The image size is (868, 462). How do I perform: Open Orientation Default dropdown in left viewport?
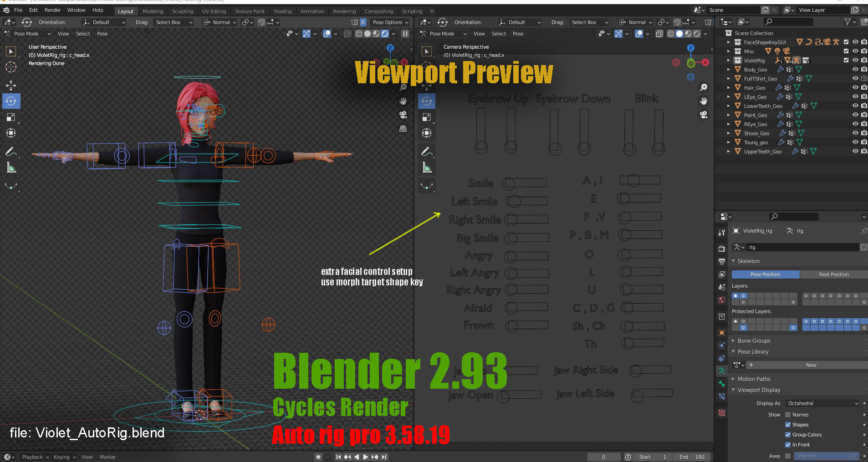(104, 22)
